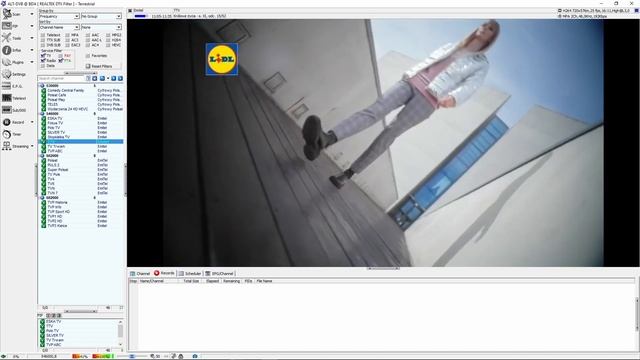Open the E.P.G. guide from sidebar

click(x=12, y=86)
